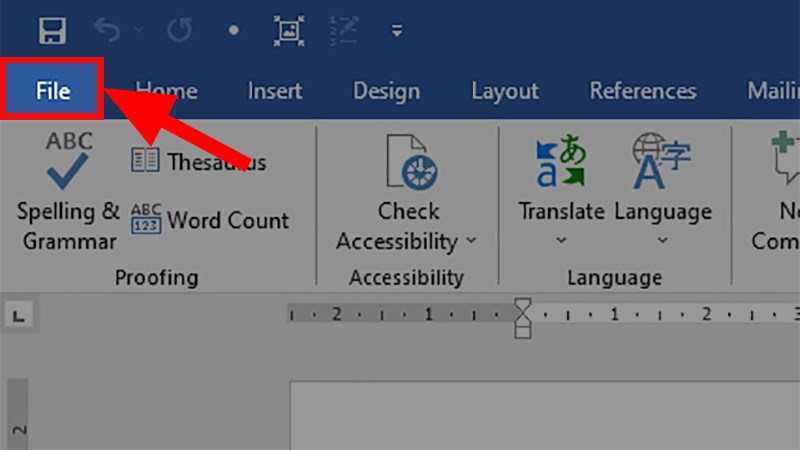Click the Redo/Repeat circular arrow icon
This screenshot has width=800, height=450.
point(180,30)
